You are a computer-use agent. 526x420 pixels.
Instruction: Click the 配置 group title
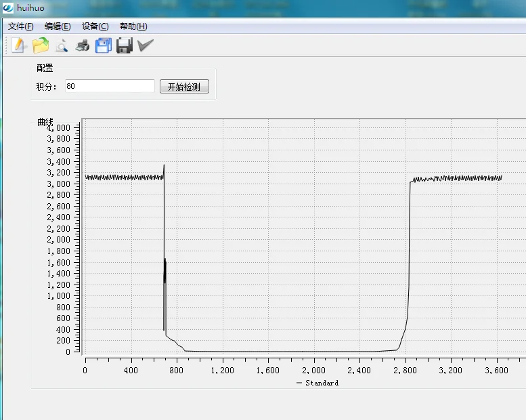point(45,68)
